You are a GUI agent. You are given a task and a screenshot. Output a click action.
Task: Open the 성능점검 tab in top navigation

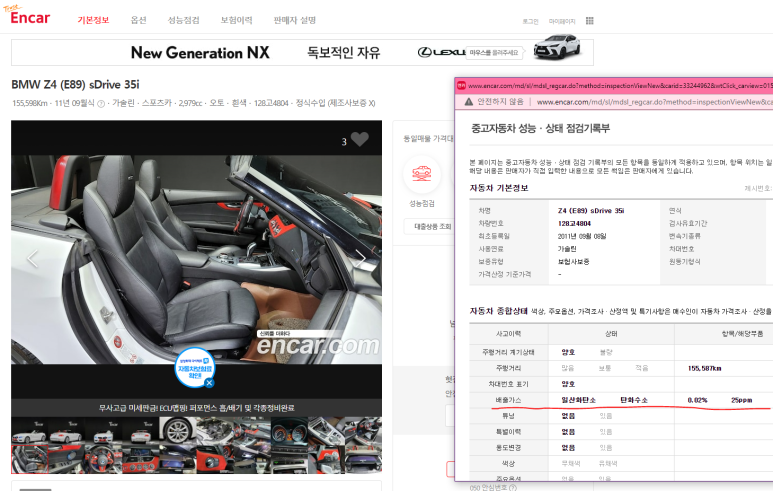[183, 20]
